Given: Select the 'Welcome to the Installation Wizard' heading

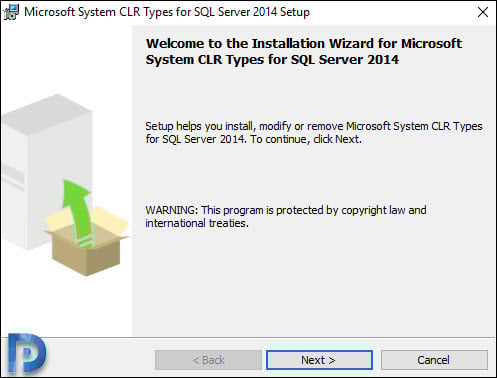Looking at the screenshot, I should [304, 52].
